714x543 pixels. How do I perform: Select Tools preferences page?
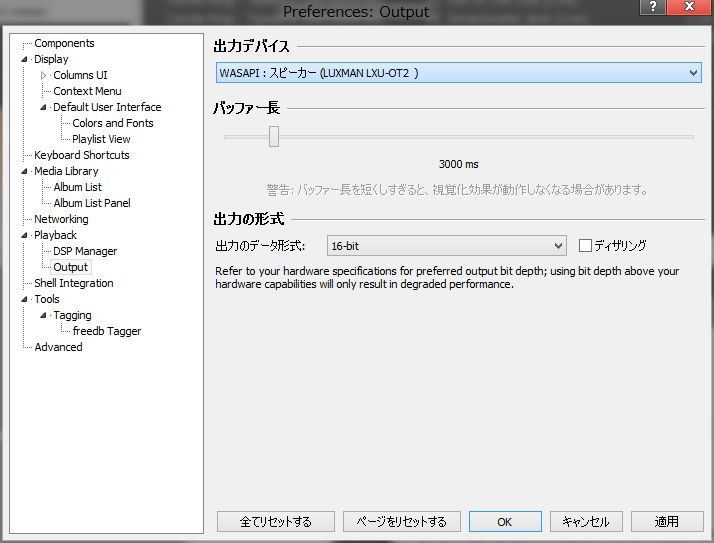pos(47,299)
